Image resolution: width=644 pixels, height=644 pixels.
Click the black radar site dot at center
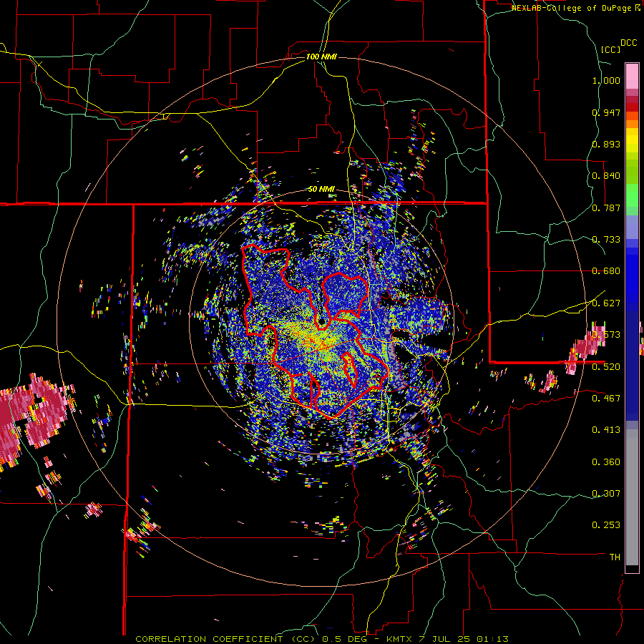321,321
